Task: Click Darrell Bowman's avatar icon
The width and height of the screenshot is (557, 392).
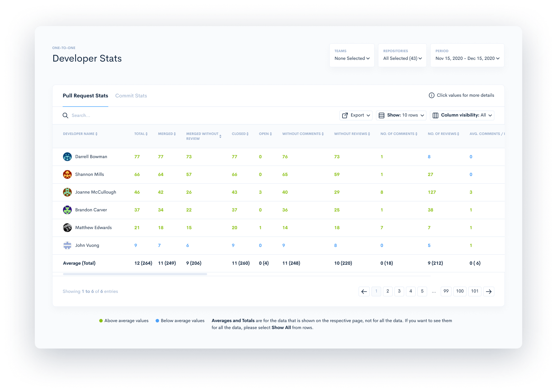Action: [67, 157]
